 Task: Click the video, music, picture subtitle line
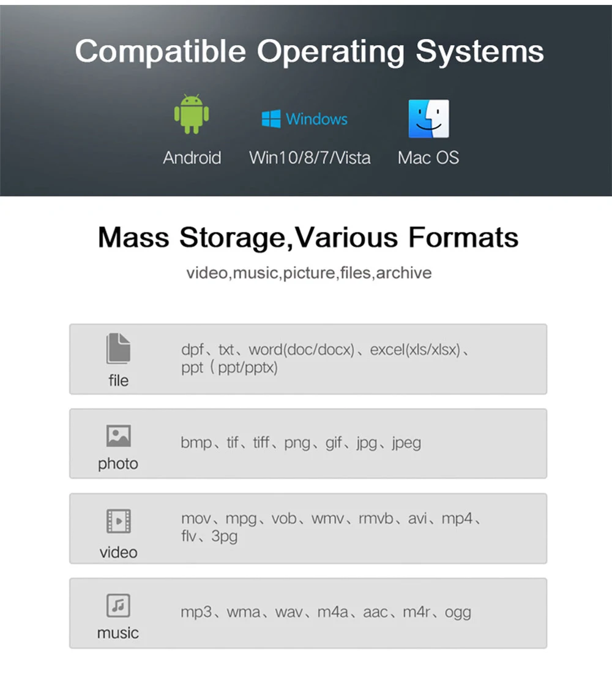pyautogui.click(x=308, y=273)
